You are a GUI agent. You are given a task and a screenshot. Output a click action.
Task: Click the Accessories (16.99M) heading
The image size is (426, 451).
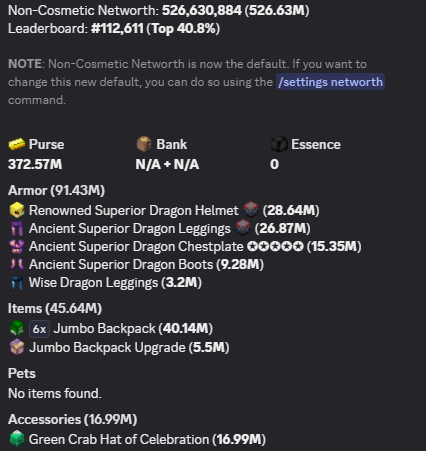click(x=73, y=419)
